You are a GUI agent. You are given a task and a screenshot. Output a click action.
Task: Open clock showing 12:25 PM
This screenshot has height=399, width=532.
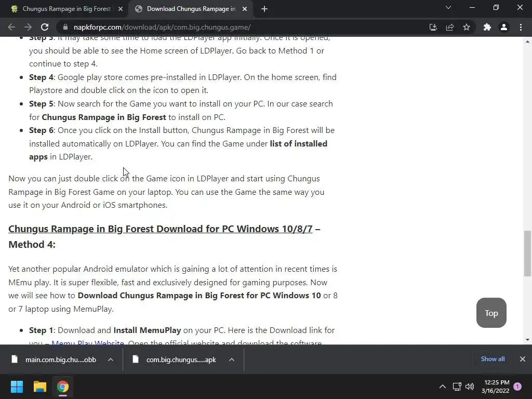(x=495, y=387)
